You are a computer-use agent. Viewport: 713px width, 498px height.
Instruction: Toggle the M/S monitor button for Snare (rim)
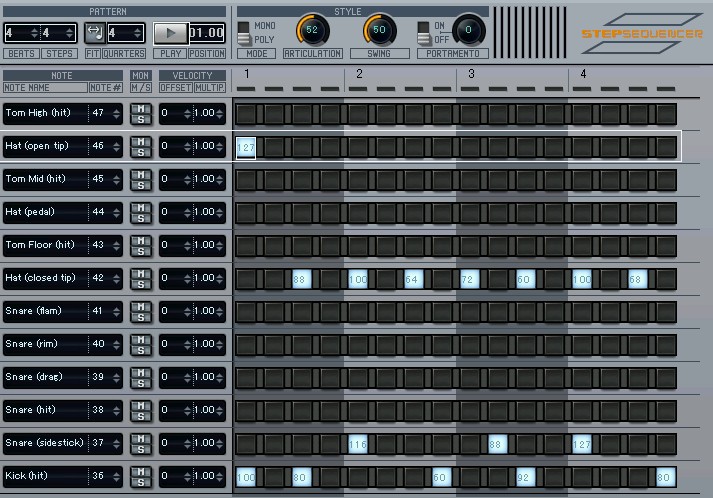[x=141, y=345]
